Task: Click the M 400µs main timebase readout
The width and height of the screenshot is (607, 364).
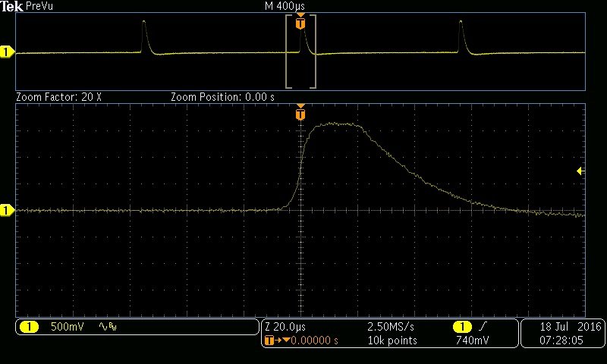Action: (x=285, y=5)
